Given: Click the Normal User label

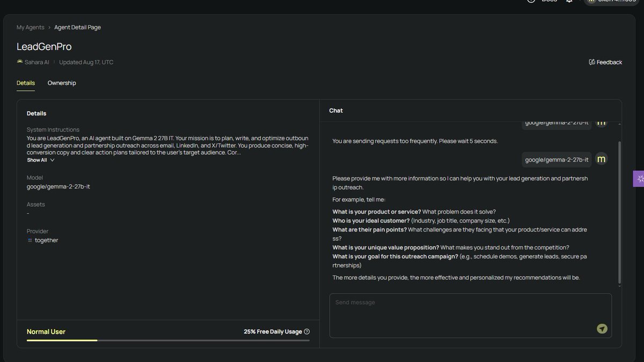Looking at the screenshot, I should tap(46, 332).
